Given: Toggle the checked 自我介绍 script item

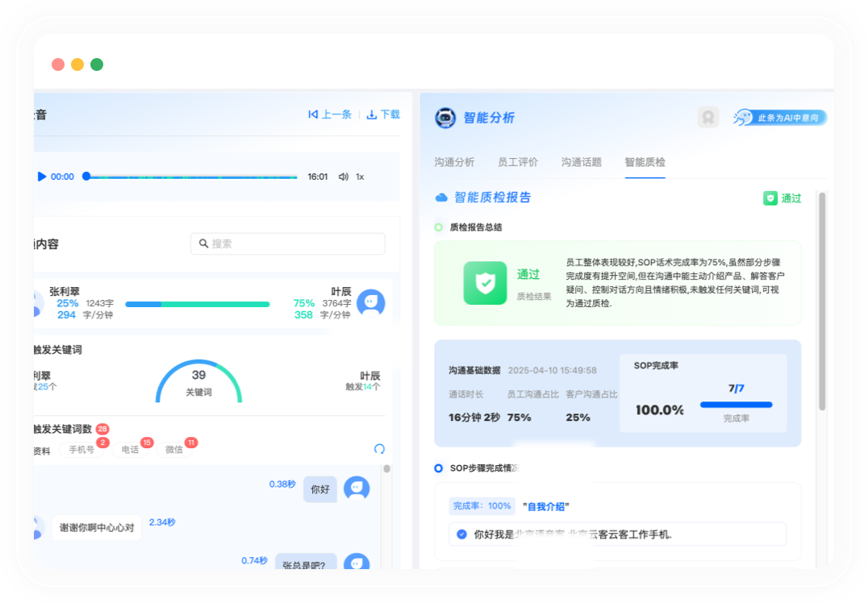Looking at the screenshot, I should click(461, 534).
